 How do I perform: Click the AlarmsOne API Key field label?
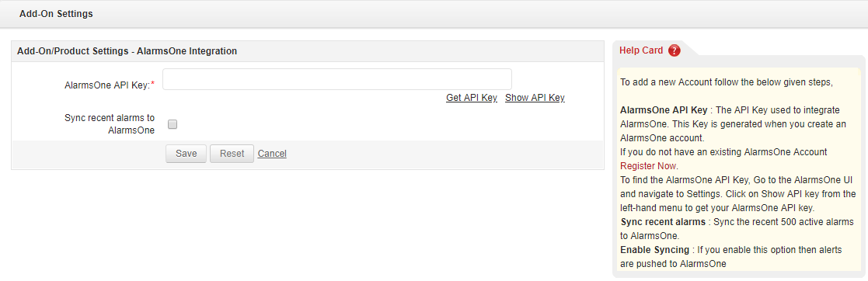[x=107, y=85]
